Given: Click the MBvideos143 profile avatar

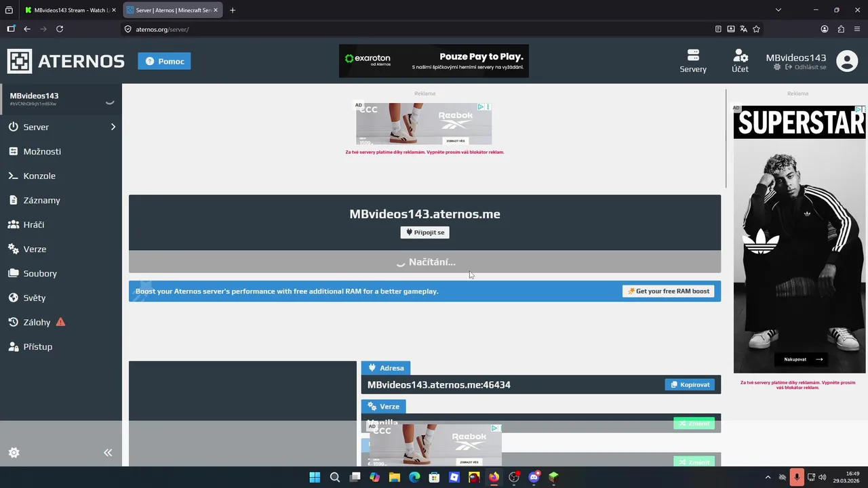Looking at the screenshot, I should [847, 61].
